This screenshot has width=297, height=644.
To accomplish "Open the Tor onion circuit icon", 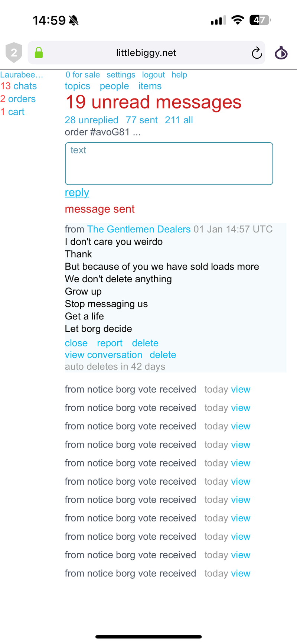I will (x=281, y=53).
